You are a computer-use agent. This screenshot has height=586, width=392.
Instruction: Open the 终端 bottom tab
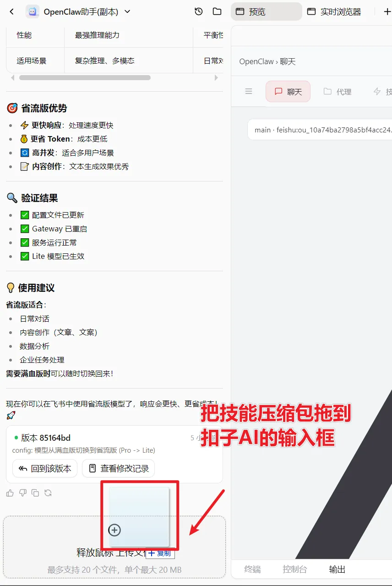[252, 570]
